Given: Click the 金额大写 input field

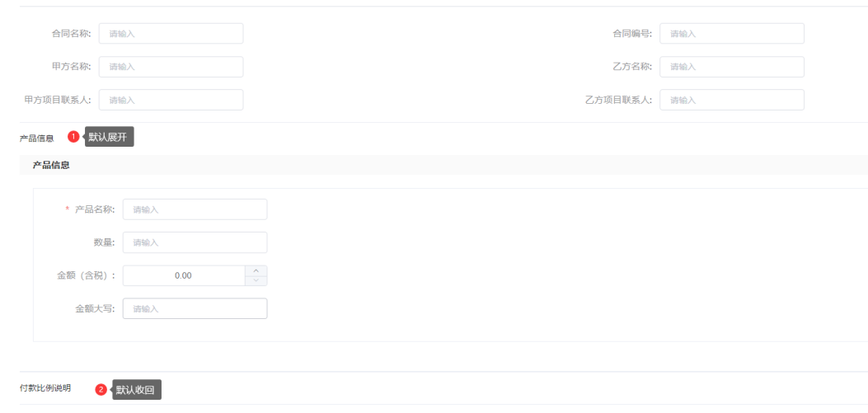Looking at the screenshot, I should [x=195, y=309].
